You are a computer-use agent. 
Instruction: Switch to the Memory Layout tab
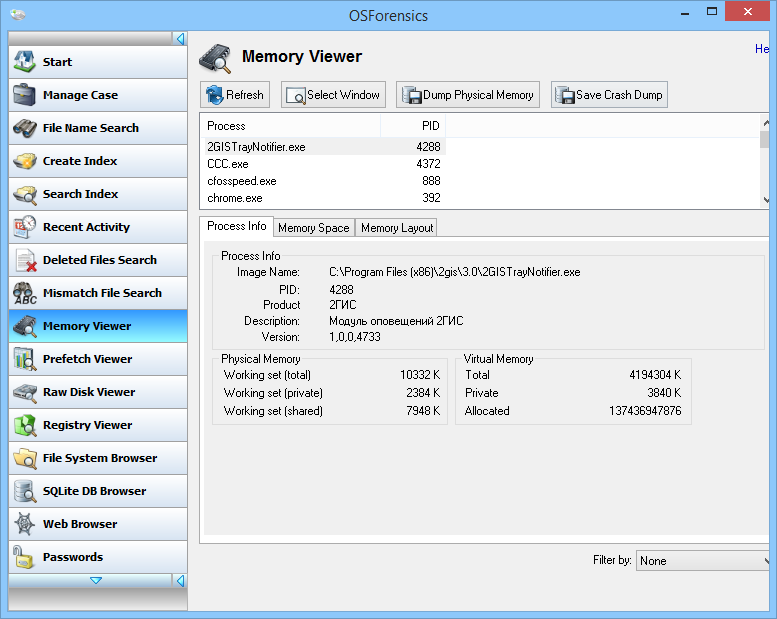pyautogui.click(x=396, y=228)
